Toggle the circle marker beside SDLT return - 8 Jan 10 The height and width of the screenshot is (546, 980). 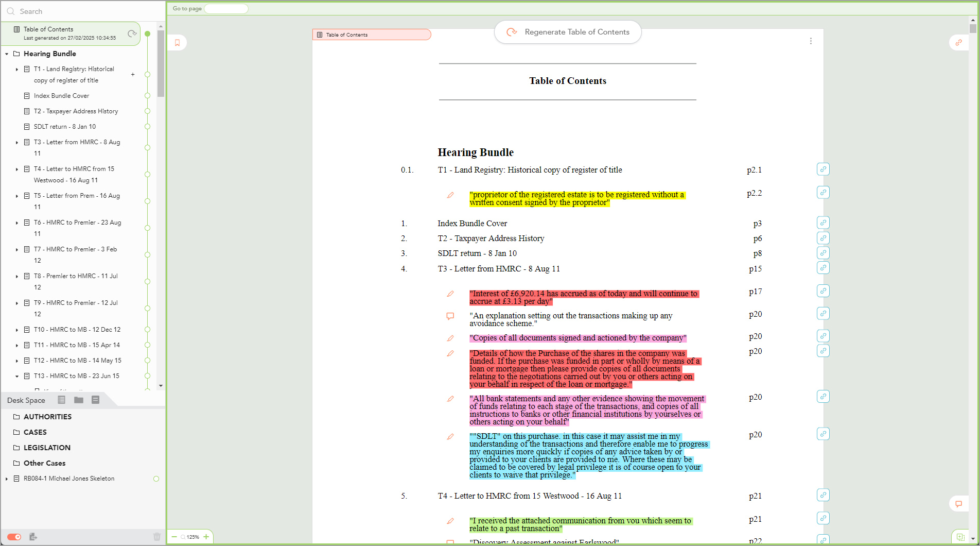(x=147, y=127)
